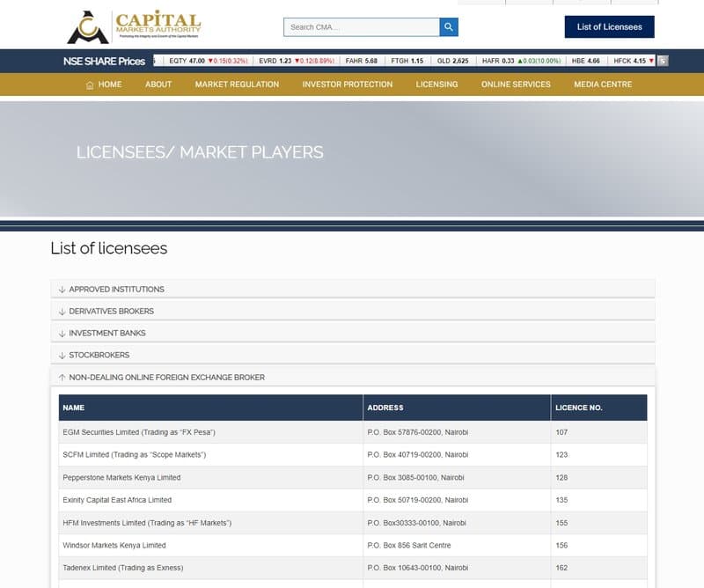The height and width of the screenshot is (588, 704).
Task: Click the NAME column header
Action: pyautogui.click(x=70, y=408)
